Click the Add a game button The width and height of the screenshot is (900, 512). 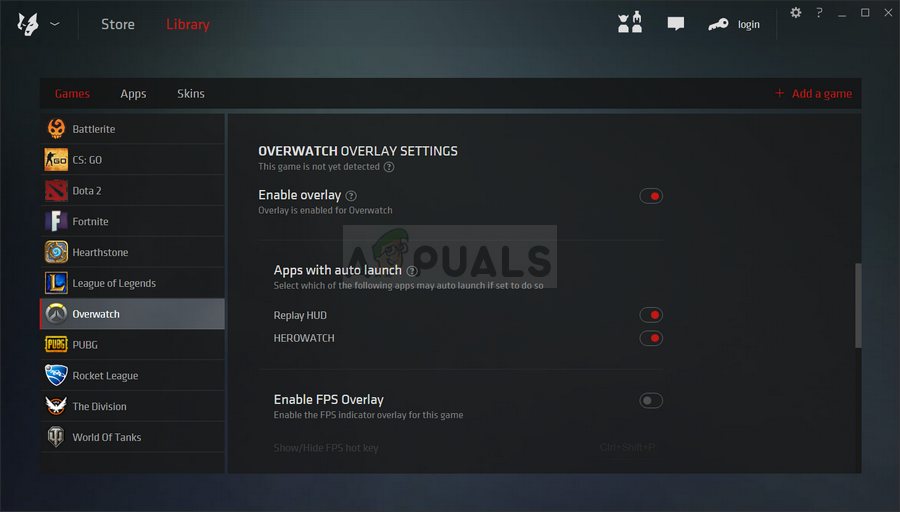click(813, 94)
